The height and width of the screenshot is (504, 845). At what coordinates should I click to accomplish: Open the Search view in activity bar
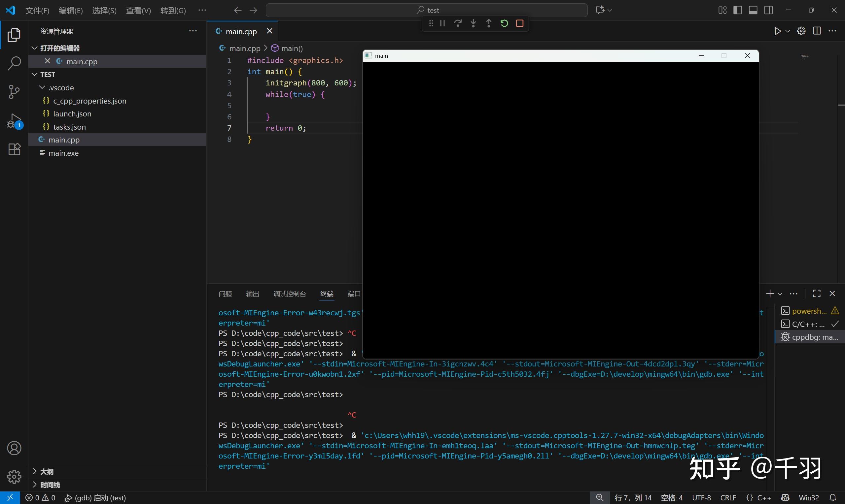[14, 63]
